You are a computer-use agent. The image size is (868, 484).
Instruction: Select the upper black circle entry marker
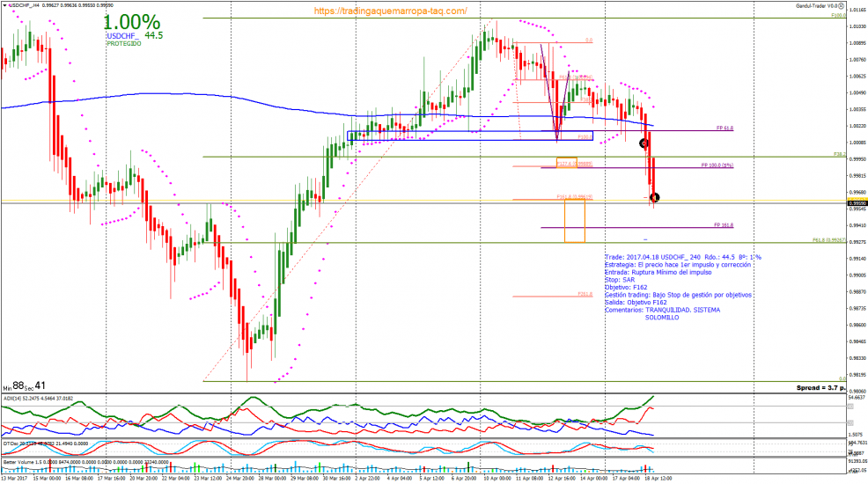click(644, 143)
